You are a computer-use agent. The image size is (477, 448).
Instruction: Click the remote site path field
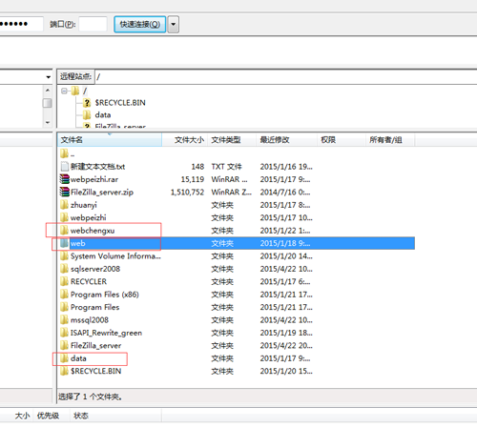(286, 76)
